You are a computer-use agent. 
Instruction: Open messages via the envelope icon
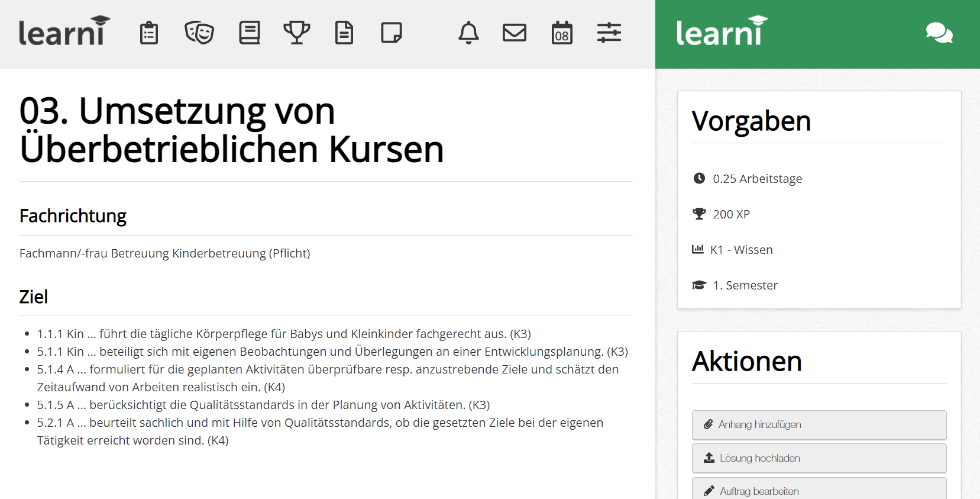coord(515,33)
